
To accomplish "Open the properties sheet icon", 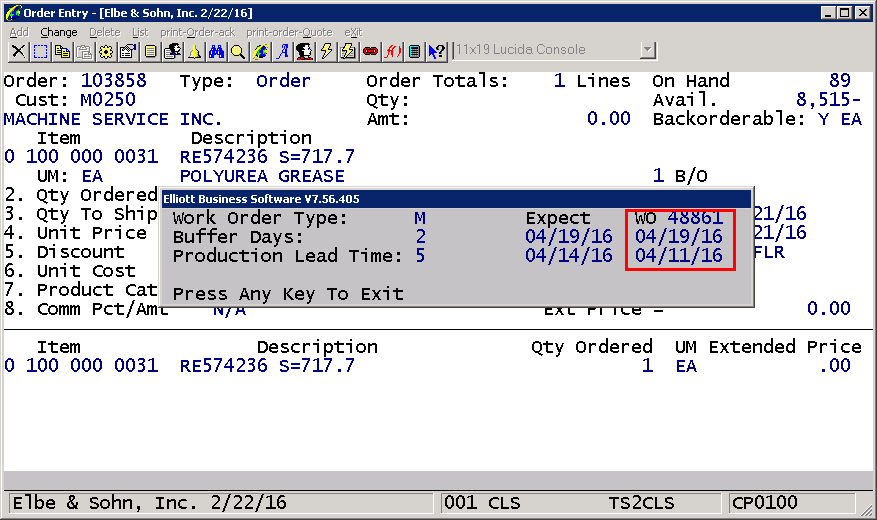I will 128,51.
